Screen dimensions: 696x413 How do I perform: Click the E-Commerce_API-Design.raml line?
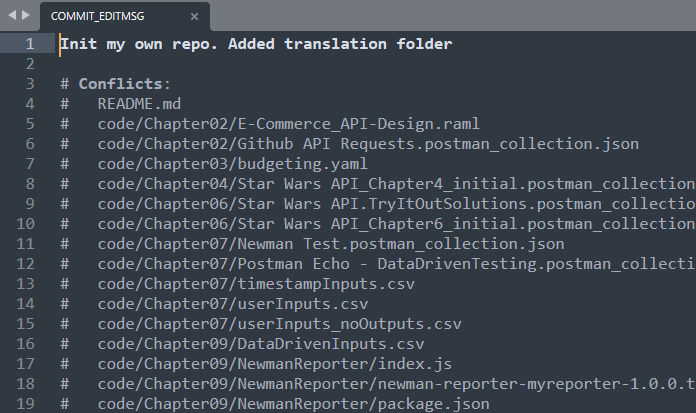click(288, 124)
